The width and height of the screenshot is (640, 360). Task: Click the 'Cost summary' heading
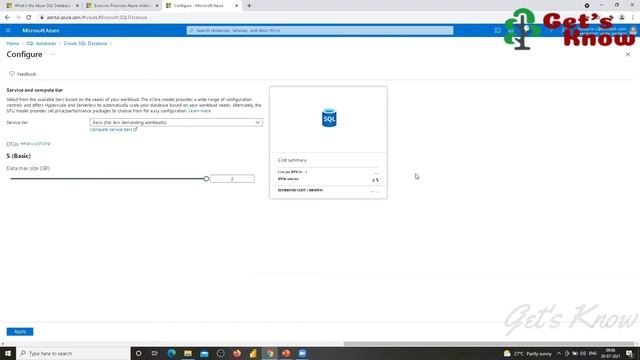pyautogui.click(x=292, y=160)
